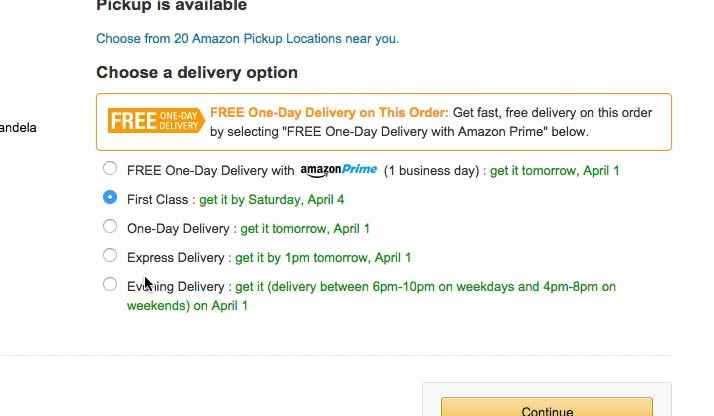The height and width of the screenshot is (416, 714).
Task: Click the "Express Delivery" option label
Action: pos(175,258)
